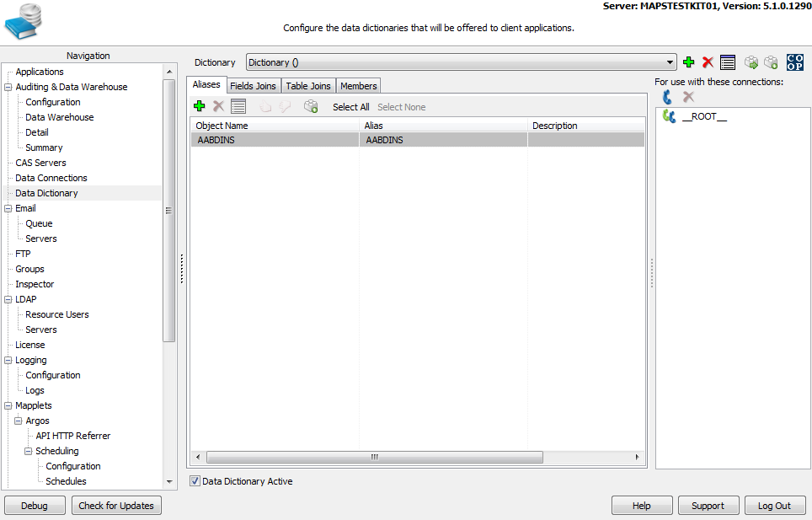Click the Log Out button
Viewport: 812px width, 520px height.
(774, 506)
